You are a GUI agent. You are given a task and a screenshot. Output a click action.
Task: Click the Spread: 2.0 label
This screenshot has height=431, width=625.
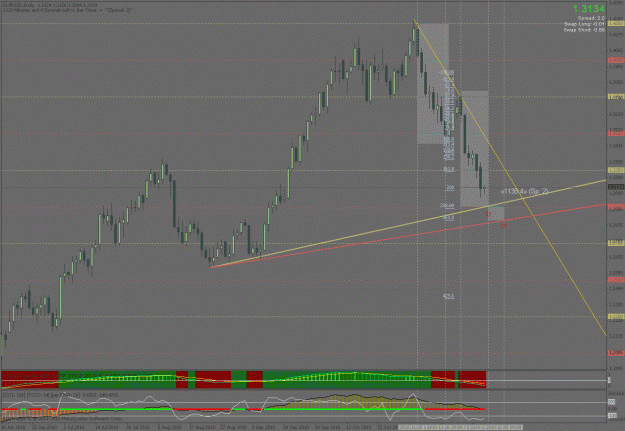[x=591, y=18]
